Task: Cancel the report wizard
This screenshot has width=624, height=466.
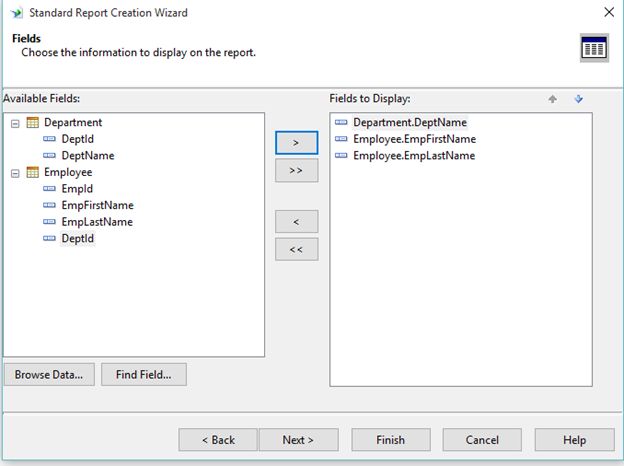Action: pyautogui.click(x=482, y=440)
